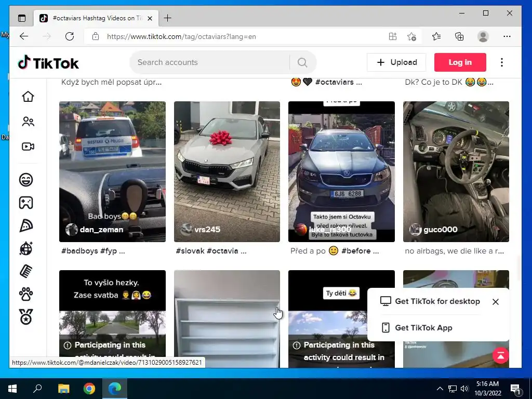Click the TikTok logo
Screen dimensions: 532x399
point(48,63)
